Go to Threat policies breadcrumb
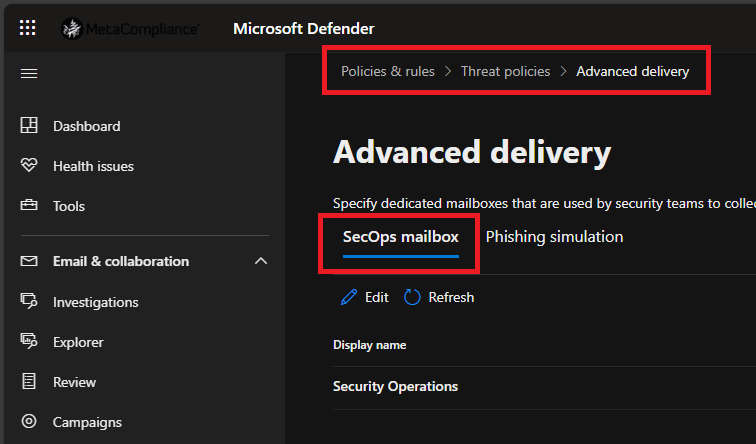Screen dimensions: 756x444 coord(505,71)
